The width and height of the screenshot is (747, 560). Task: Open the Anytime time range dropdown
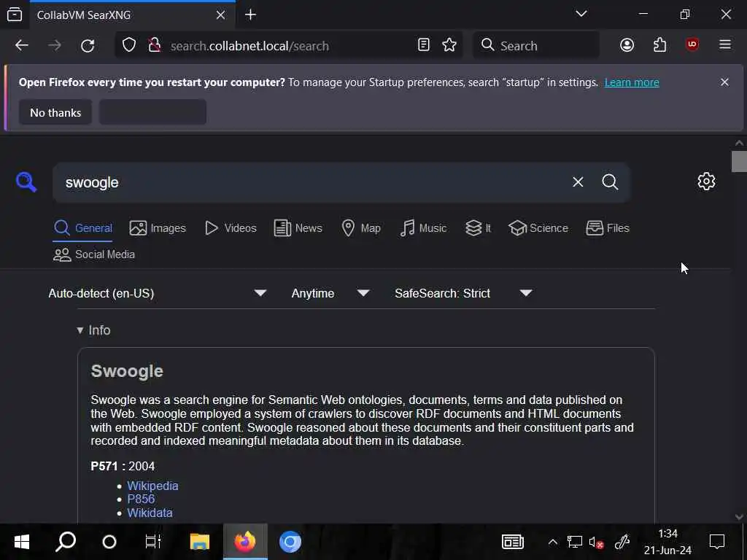pyautogui.click(x=330, y=293)
